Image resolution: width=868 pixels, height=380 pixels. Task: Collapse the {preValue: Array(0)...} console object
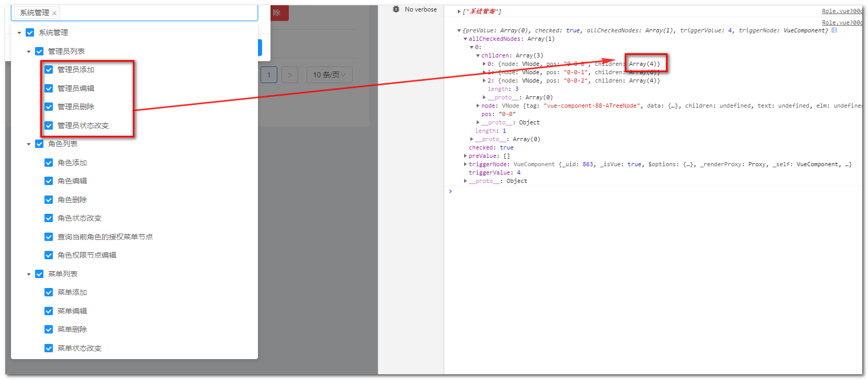(x=459, y=31)
